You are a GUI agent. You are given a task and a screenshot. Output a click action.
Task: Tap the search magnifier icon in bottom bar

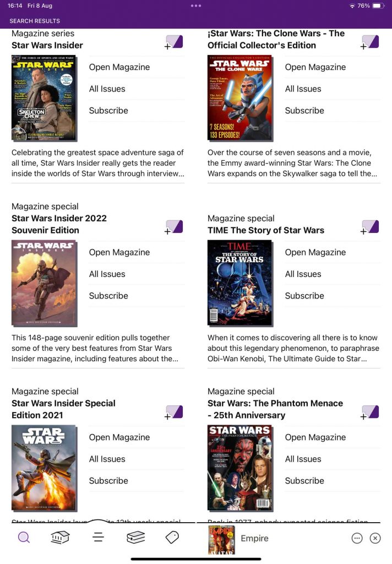click(24, 538)
